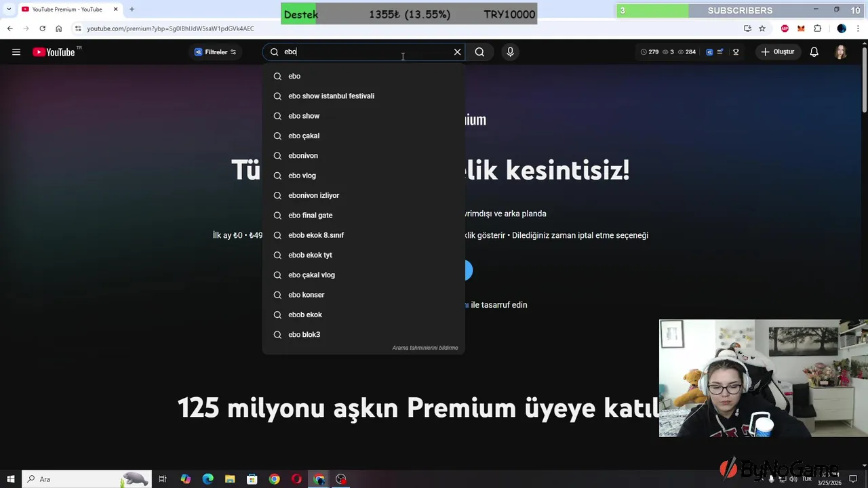The width and height of the screenshot is (868, 488).
Task: Click the trophy icon in the toolbar
Action: coord(736,52)
